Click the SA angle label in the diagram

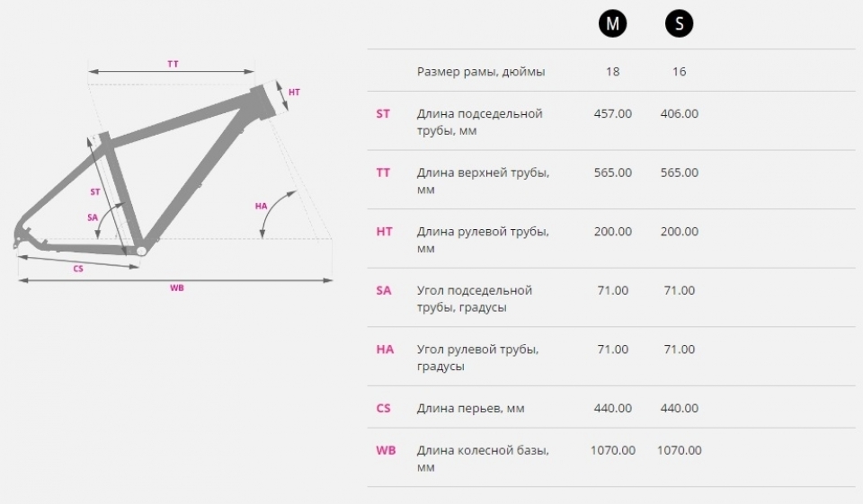pyautogui.click(x=93, y=217)
